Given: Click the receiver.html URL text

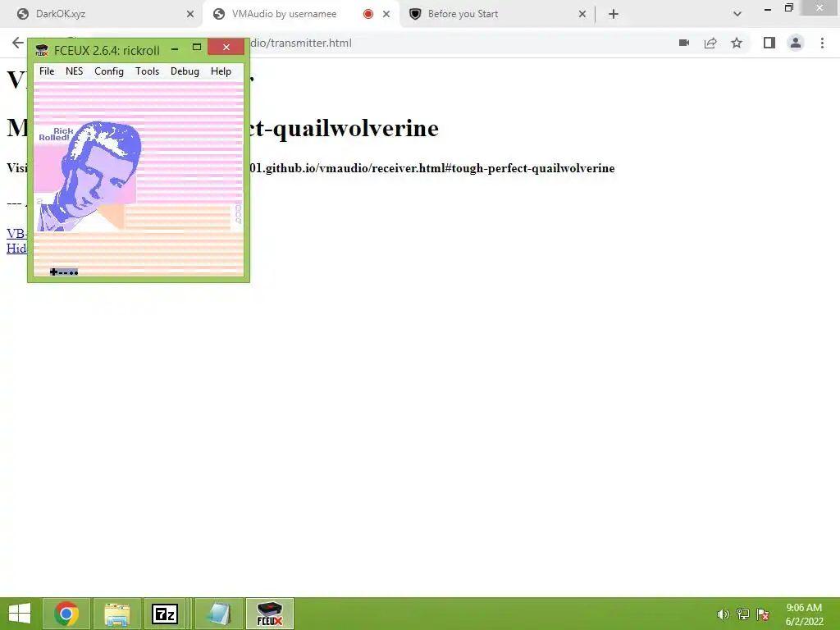Looking at the screenshot, I should pos(432,168).
